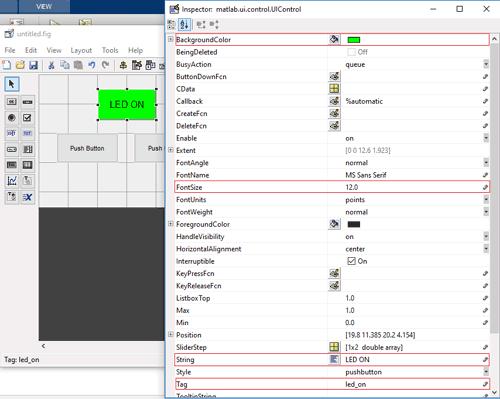The height and width of the screenshot is (399, 500).
Task: Open the ForegroundColor paint picker button
Action: coord(334,224)
